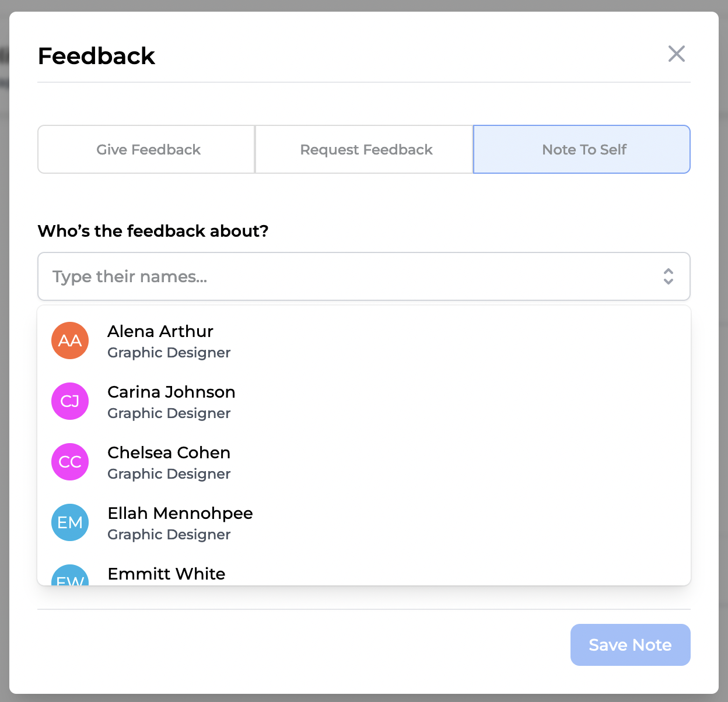The width and height of the screenshot is (728, 702).
Task: Select Ellah Mennohpee in the dropdown
Action: coord(180,513)
